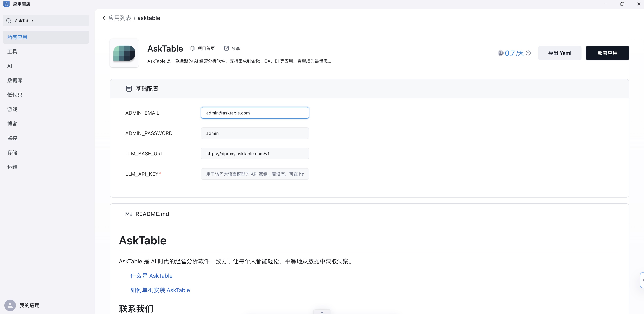The image size is (644, 314).
Task: Expand the right edge side panel handle
Action: (x=642, y=280)
